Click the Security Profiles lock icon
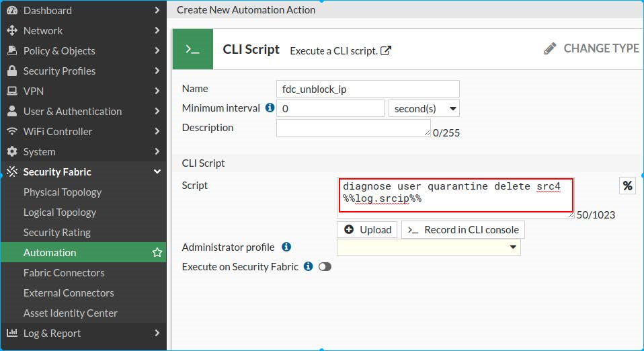The height and width of the screenshot is (351, 644). click(11, 71)
